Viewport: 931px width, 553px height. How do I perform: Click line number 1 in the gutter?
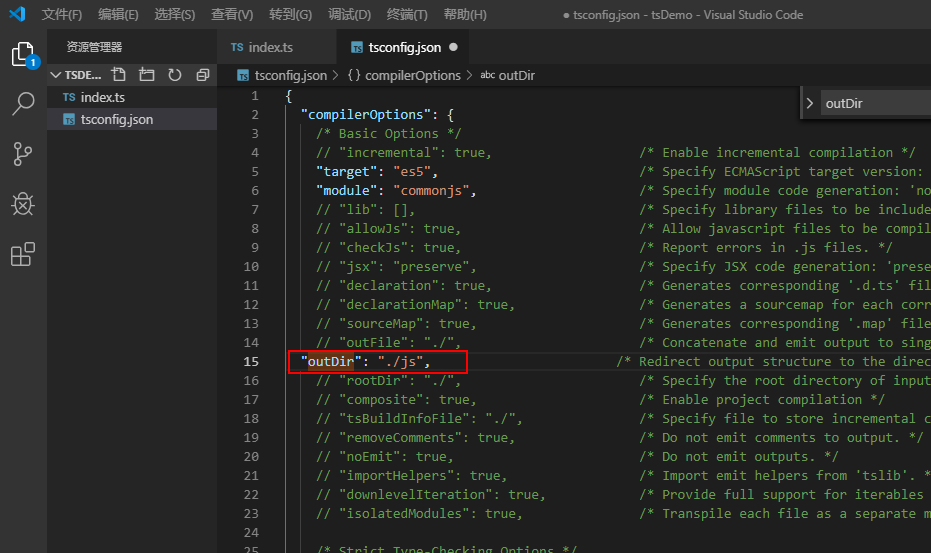255,96
